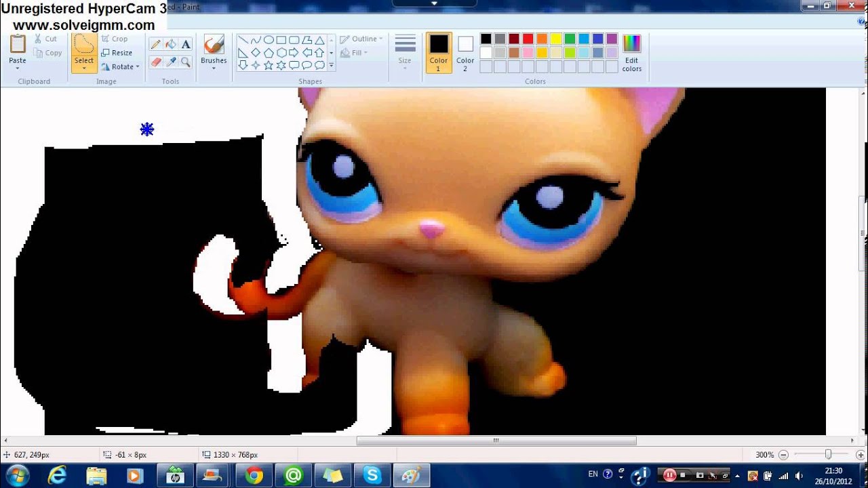Click the Resize button

click(x=117, y=53)
